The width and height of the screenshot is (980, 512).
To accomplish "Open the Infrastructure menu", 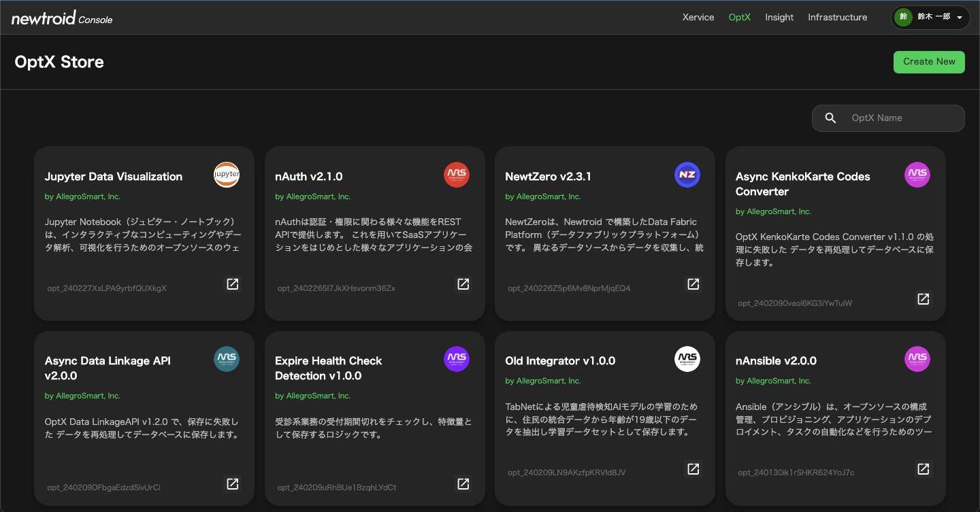I will [838, 17].
